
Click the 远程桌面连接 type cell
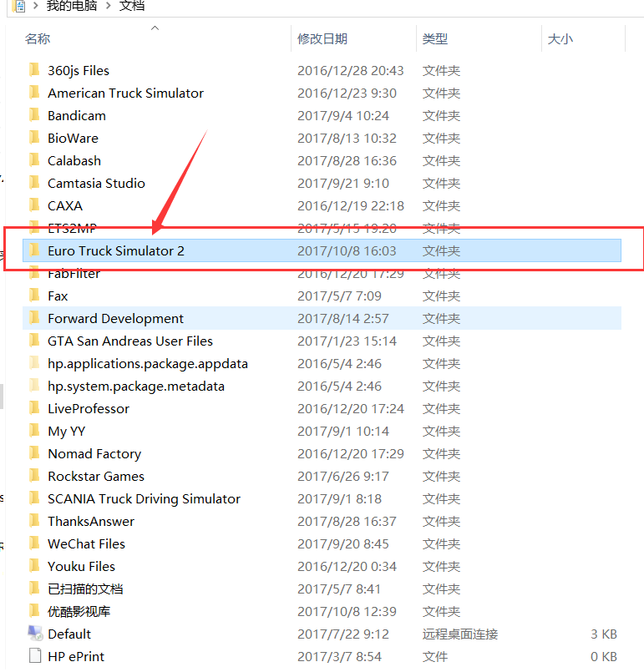(x=460, y=634)
